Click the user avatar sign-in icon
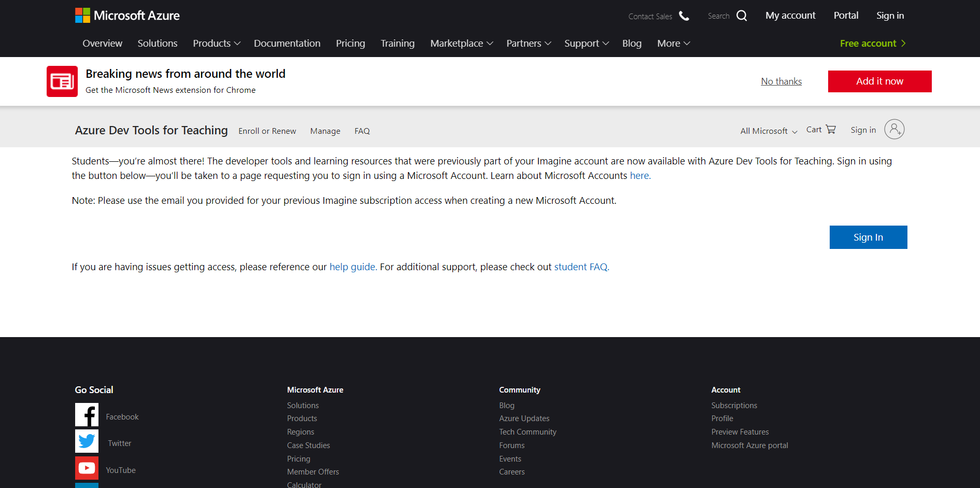The image size is (980, 488). [894, 129]
